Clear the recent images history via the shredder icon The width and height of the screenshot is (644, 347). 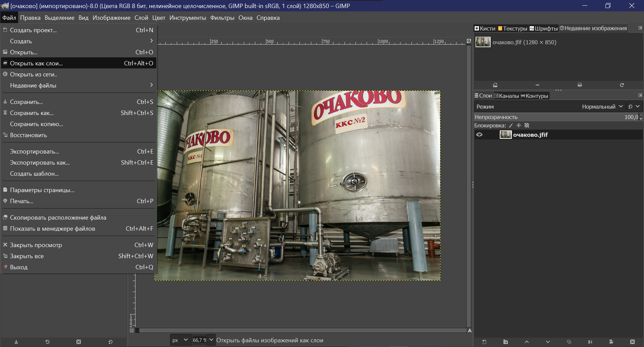click(x=580, y=85)
